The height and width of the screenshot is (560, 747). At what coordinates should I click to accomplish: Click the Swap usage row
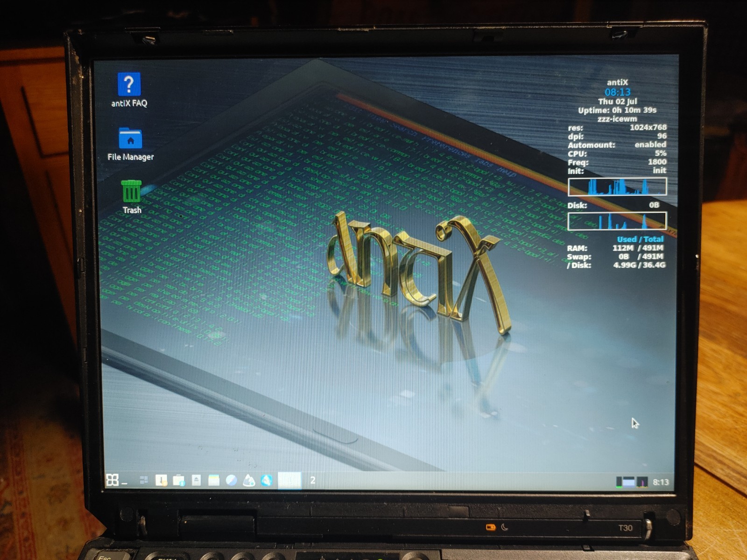pyautogui.click(x=615, y=256)
